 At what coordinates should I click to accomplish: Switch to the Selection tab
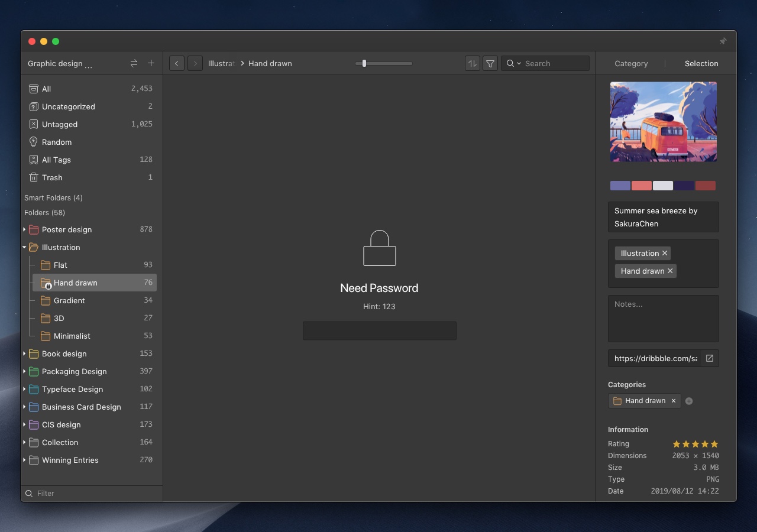[x=701, y=63]
